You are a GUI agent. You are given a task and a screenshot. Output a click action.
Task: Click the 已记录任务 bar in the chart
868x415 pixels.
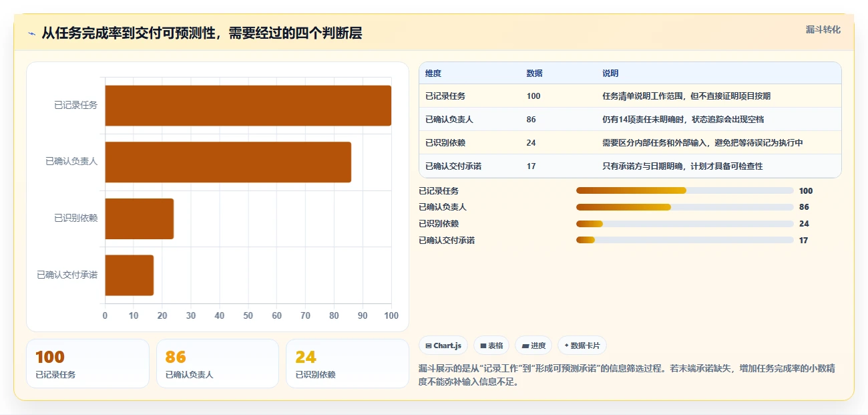pyautogui.click(x=248, y=106)
